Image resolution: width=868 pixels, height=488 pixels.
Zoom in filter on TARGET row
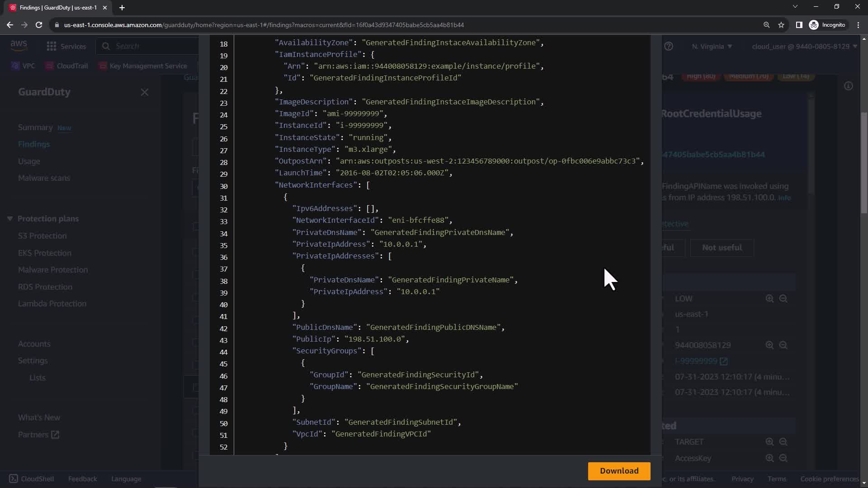pyautogui.click(x=769, y=442)
